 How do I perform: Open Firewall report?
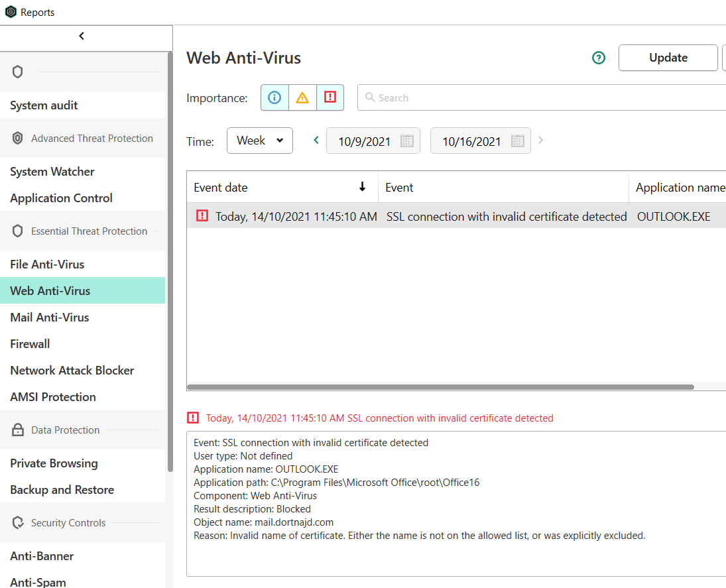(x=82, y=343)
